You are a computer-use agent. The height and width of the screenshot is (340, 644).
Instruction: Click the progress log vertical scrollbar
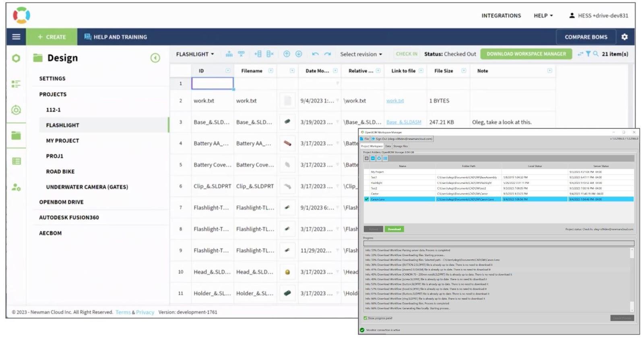632,280
